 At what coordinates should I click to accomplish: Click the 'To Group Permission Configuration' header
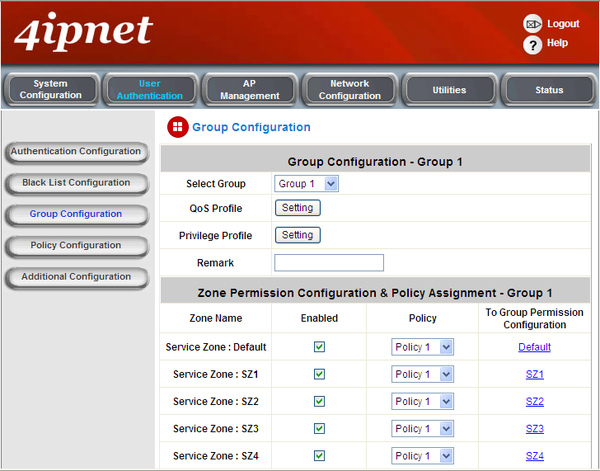[x=535, y=318]
